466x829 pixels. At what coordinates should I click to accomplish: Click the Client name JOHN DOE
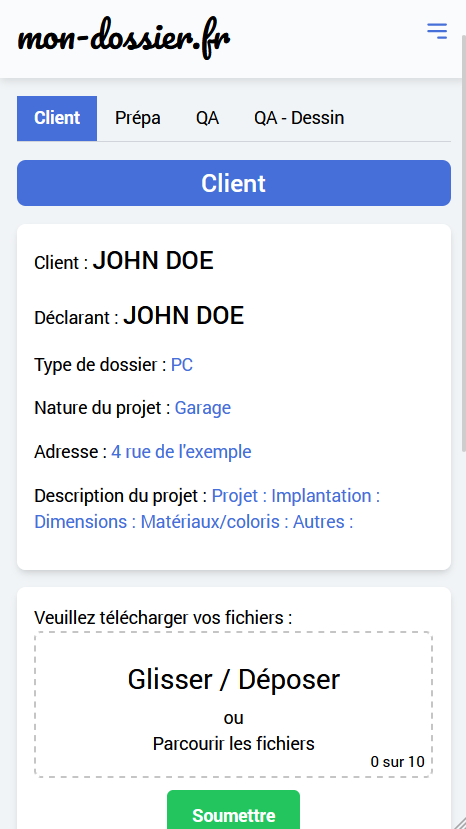[153, 261]
